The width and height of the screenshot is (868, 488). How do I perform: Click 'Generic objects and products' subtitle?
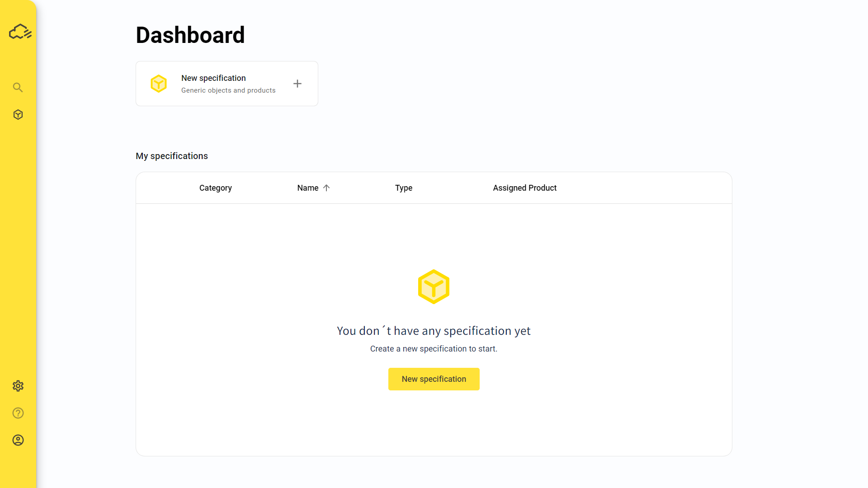pos(228,90)
